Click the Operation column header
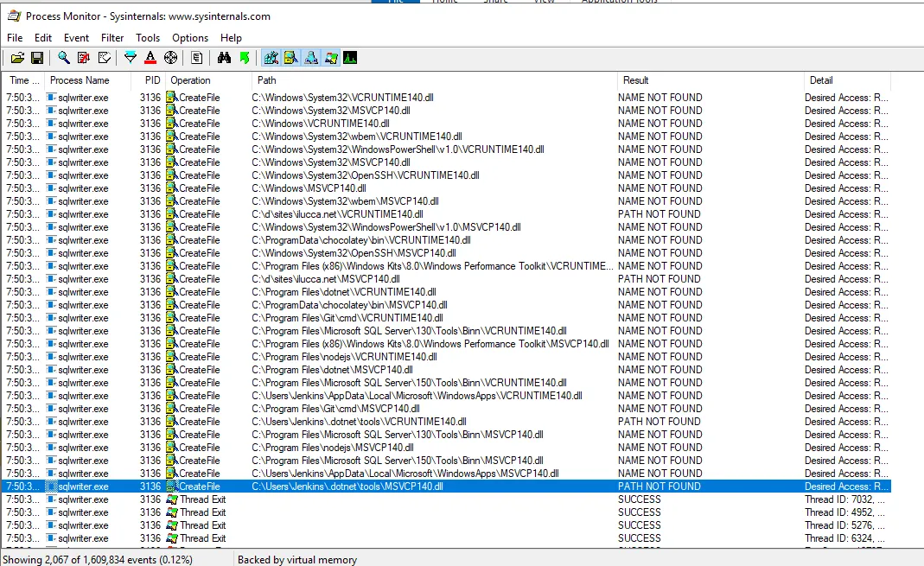Viewport: 924px width, 566px height. pyautogui.click(x=208, y=80)
